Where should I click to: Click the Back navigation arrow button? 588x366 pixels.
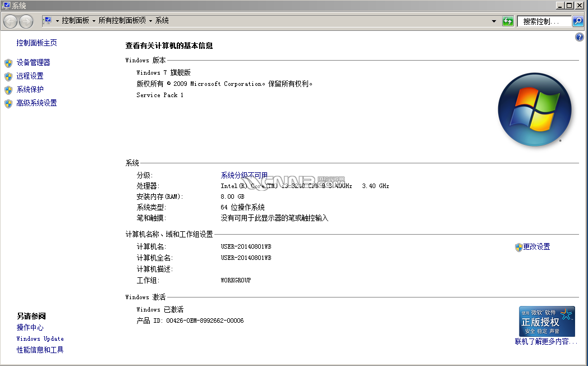point(11,21)
